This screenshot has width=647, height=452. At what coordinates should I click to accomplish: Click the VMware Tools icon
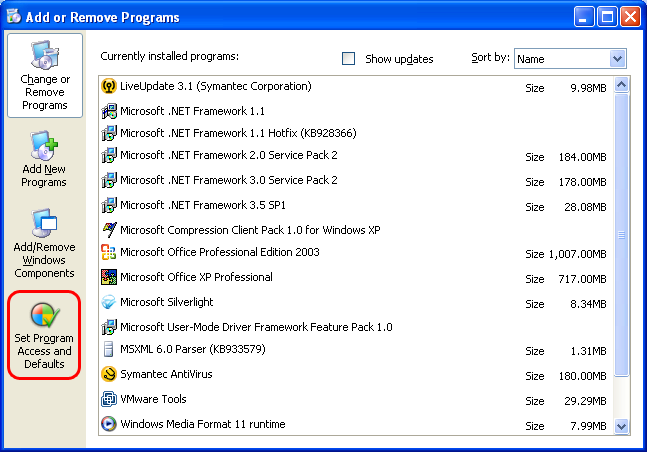pos(109,399)
